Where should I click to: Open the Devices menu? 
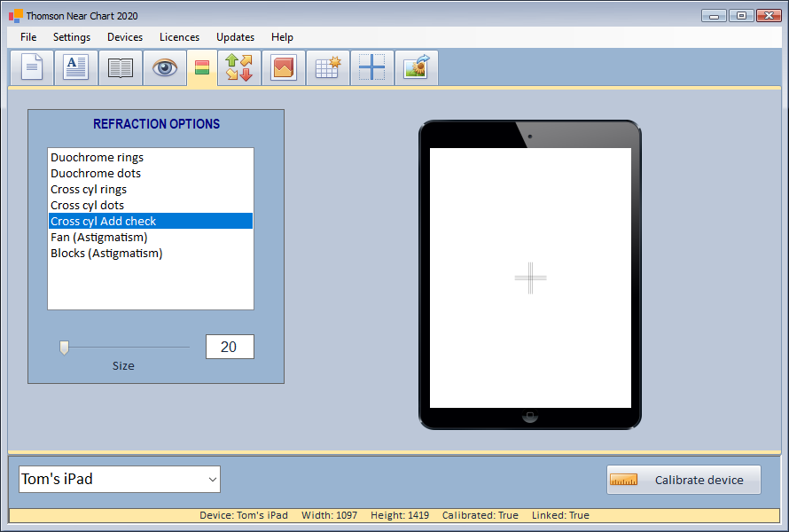[125, 37]
